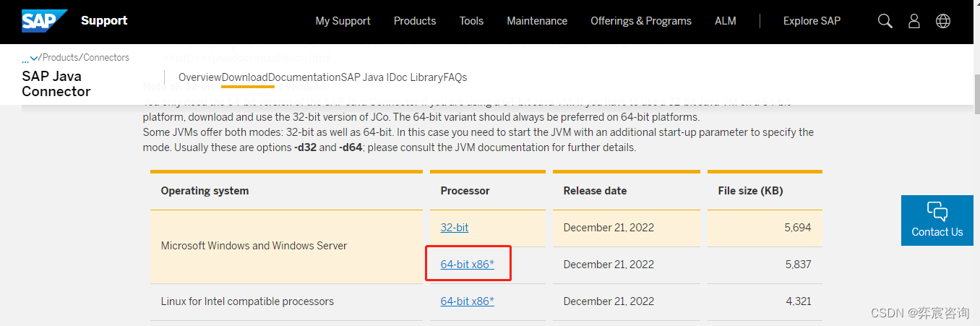Click the SAP Java Connector page title
The width and height of the screenshot is (980, 326).
56,84
